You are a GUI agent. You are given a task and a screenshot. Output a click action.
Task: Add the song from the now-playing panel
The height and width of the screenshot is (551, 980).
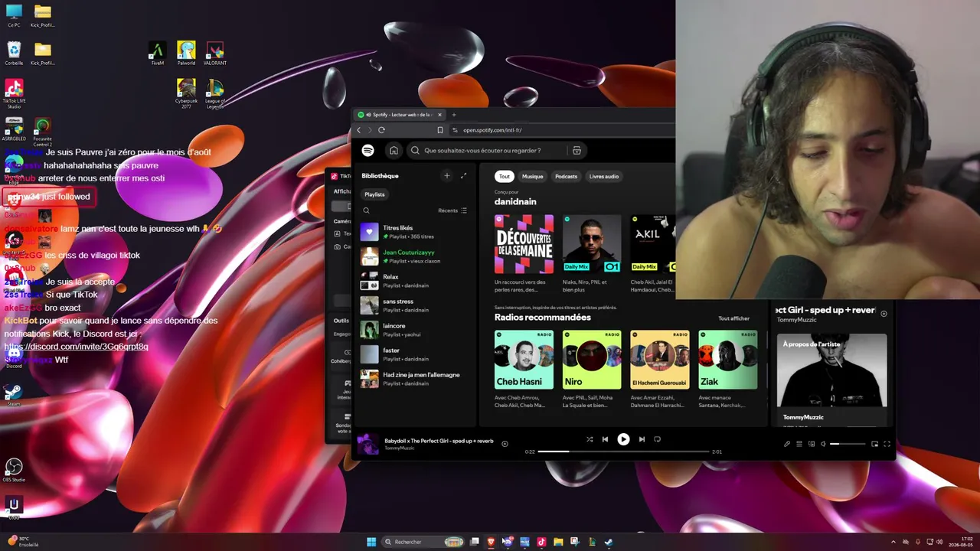coord(884,314)
